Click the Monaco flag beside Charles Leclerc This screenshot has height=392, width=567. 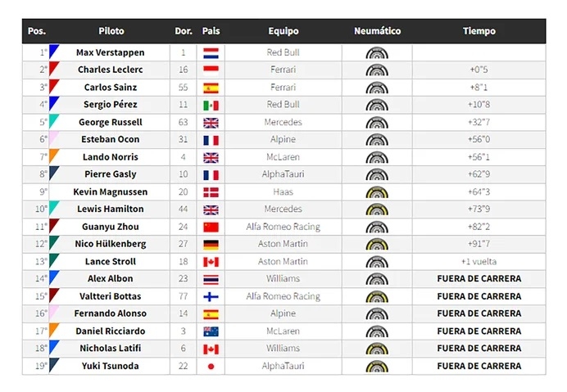tap(211, 70)
